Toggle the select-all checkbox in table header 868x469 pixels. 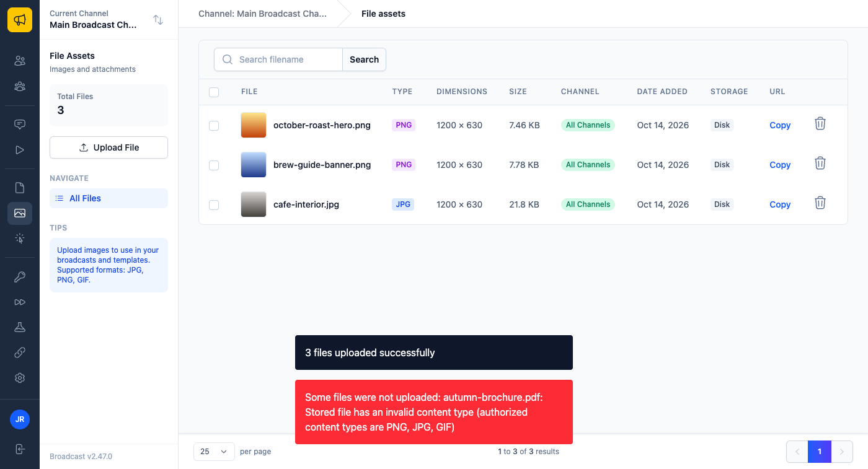tap(214, 92)
